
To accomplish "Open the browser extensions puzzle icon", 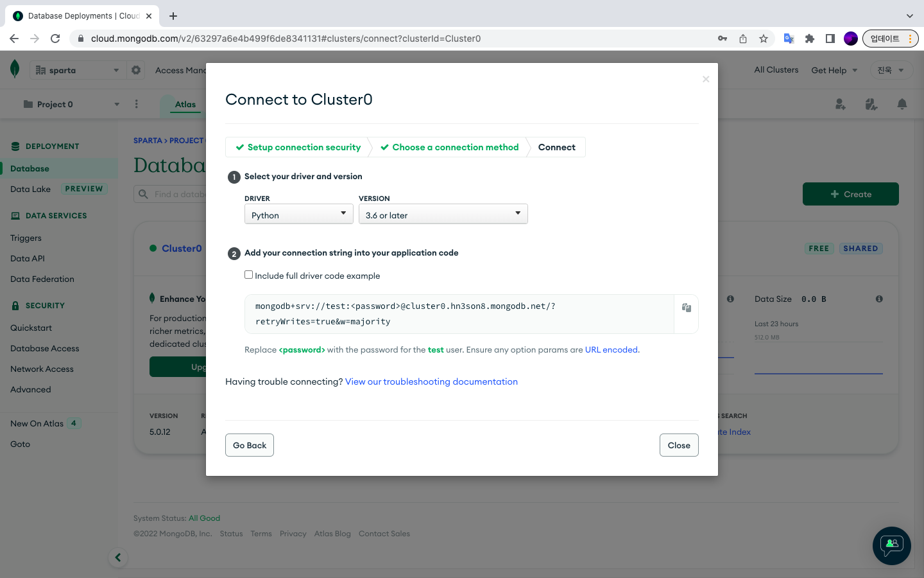I will tap(810, 39).
